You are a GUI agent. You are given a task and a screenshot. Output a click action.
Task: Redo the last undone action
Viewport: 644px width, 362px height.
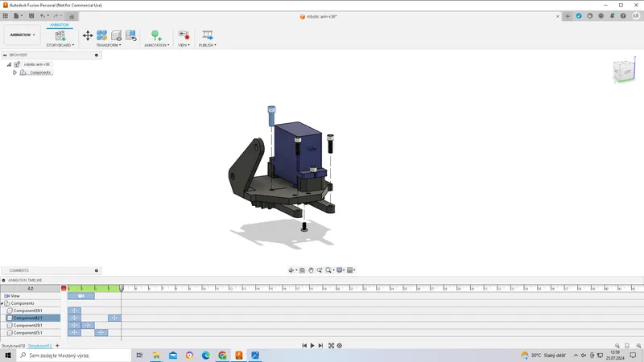click(56, 16)
